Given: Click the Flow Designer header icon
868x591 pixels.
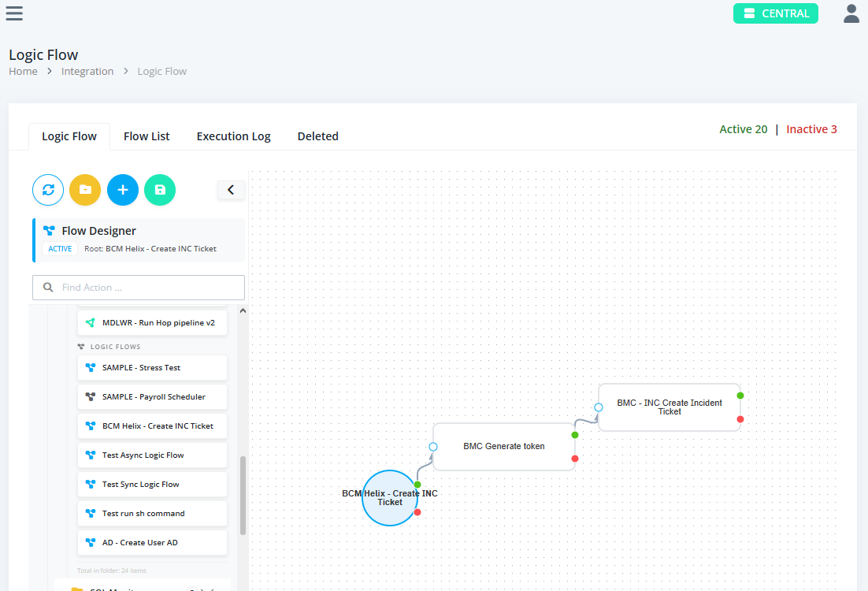Looking at the screenshot, I should (50, 230).
